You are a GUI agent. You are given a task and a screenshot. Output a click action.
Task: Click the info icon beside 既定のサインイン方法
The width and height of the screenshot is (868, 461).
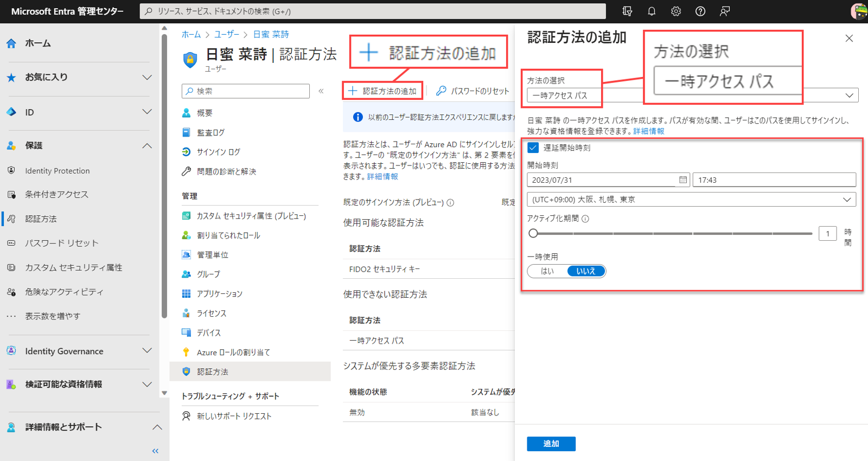tap(450, 203)
